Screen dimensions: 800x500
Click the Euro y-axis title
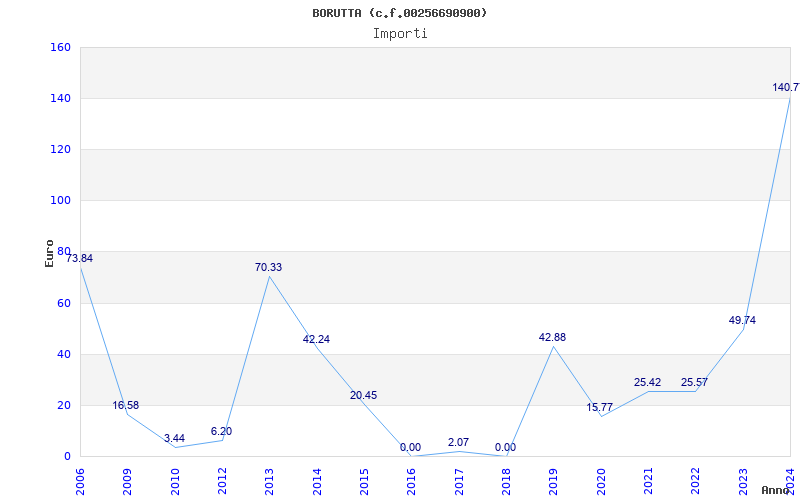pos(49,253)
